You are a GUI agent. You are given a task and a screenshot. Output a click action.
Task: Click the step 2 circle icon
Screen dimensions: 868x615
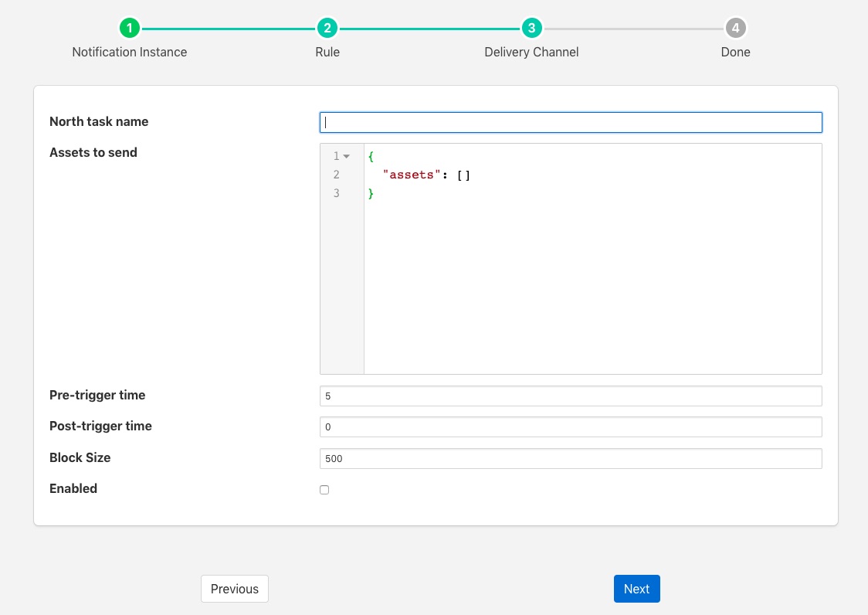pos(327,29)
